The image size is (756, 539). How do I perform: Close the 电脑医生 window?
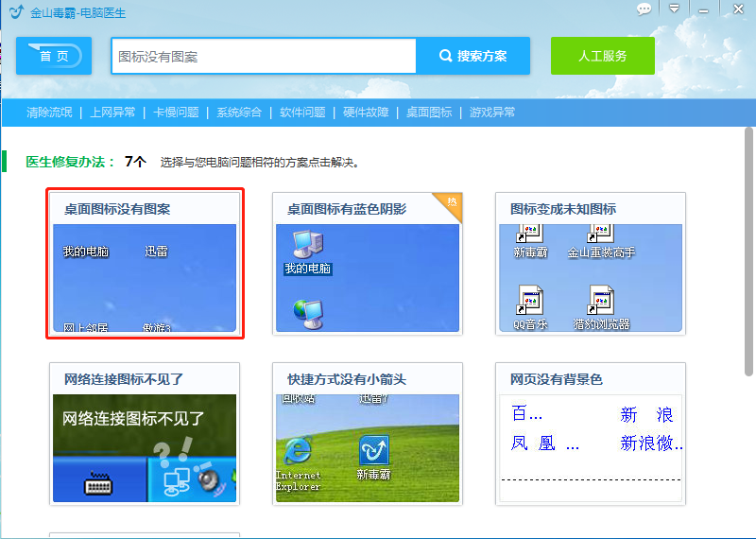point(738,9)
